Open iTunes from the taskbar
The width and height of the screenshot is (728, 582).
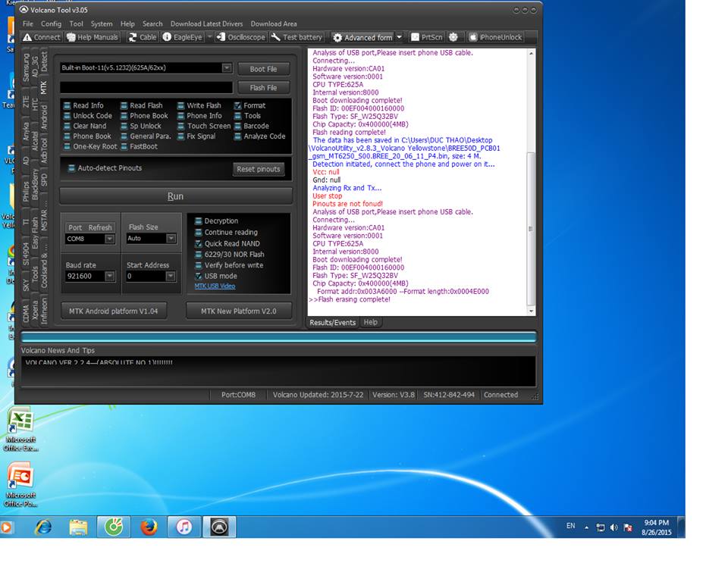pyautogui.click(x=184, y=527)
